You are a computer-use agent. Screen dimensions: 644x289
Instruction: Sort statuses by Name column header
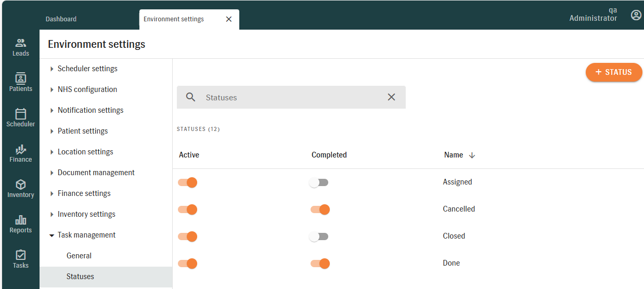point(454,155)
